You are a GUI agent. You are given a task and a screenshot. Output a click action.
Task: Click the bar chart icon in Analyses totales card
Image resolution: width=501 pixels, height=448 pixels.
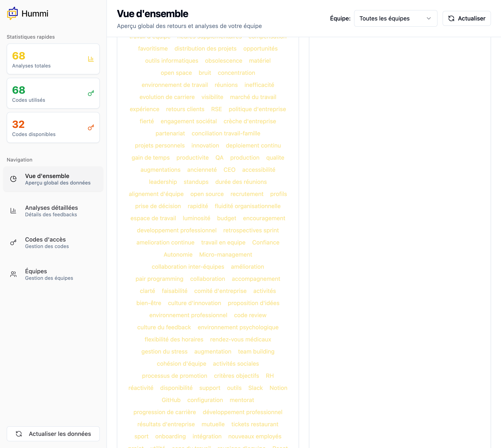(x=91, y=59)
